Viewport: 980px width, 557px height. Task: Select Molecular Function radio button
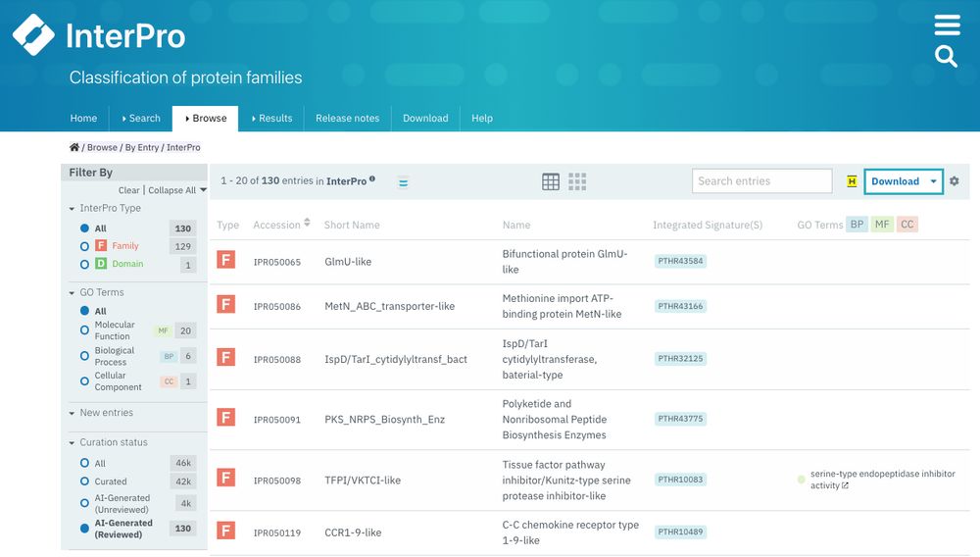click(84, 330)
